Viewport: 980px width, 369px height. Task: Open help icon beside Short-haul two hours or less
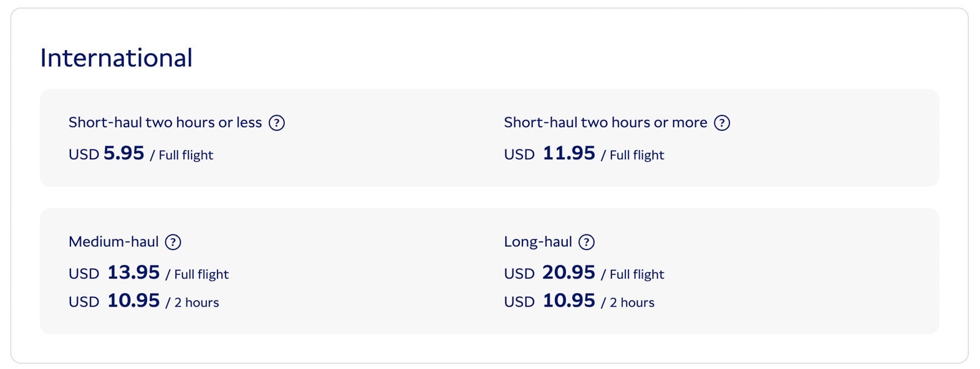277,123
